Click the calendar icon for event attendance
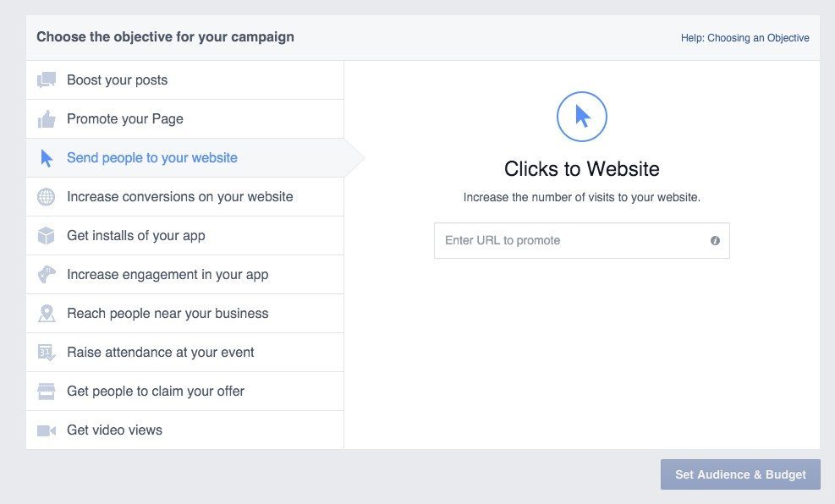Image resolution: width=835 pixels, height=504 pixels. tap(46, 353)
